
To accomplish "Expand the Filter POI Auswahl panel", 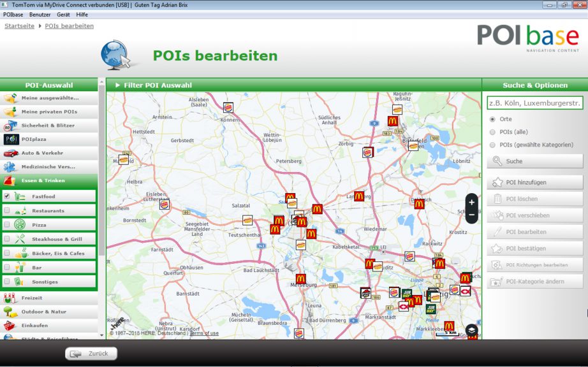I will point(118,85).
